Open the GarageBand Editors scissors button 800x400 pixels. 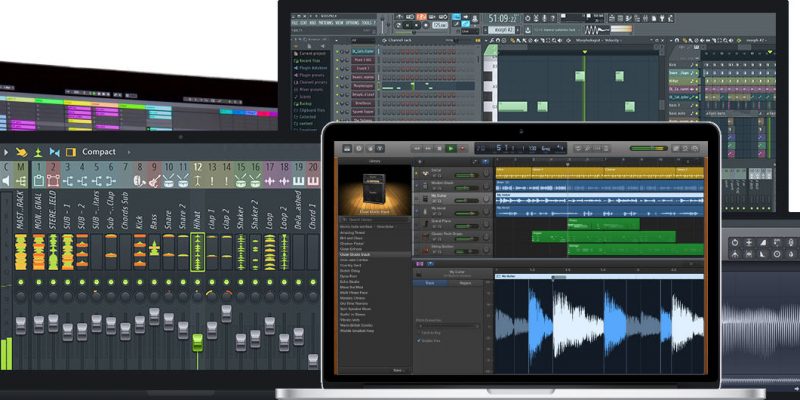(381, 148)
